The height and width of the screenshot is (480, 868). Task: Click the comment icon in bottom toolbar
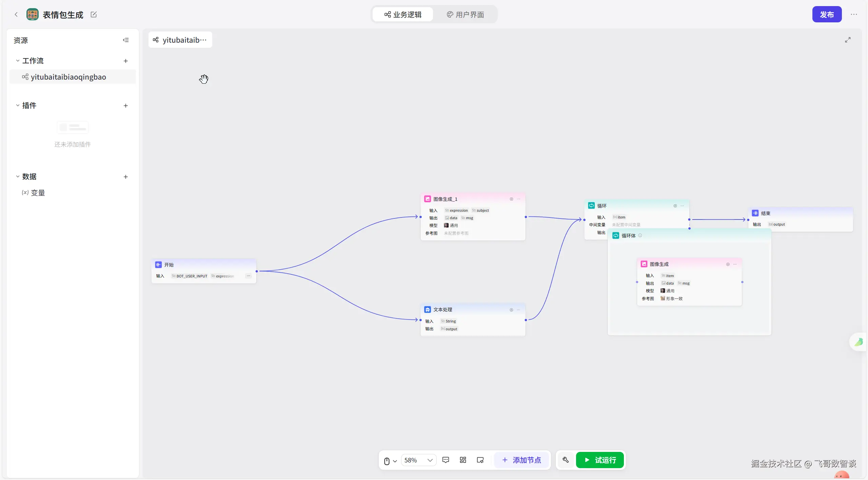446,460
